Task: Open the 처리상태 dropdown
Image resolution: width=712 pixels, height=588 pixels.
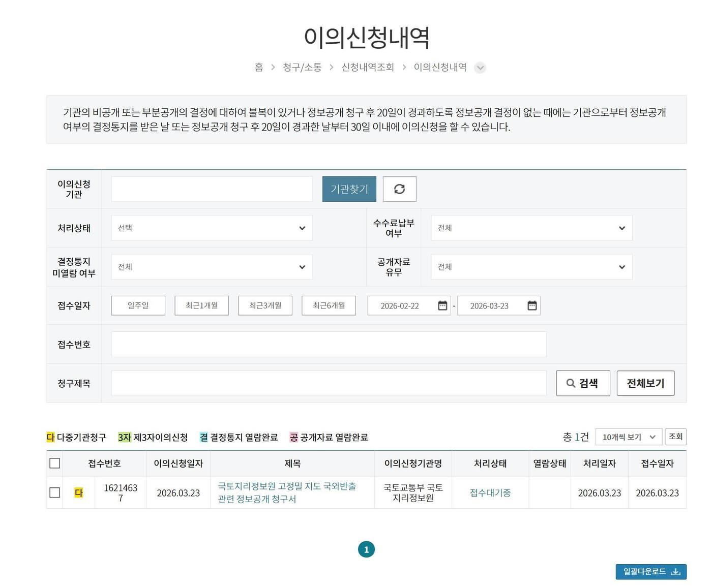Action: point(212,228)
